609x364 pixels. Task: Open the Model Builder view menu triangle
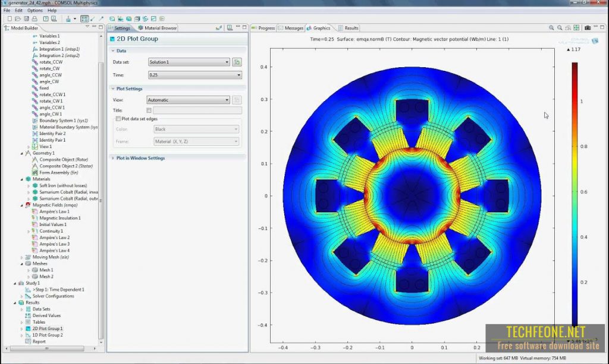coord(87,27)
